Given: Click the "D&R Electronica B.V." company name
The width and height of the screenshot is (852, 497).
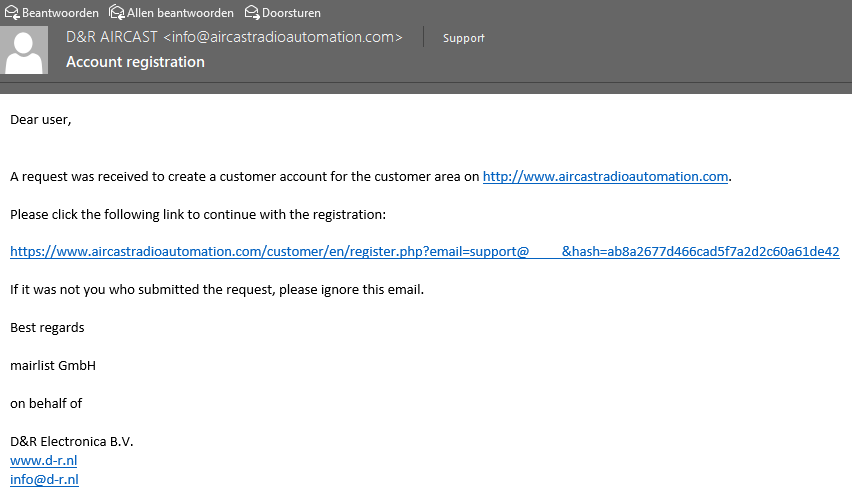Looking at the screenshot, I should coord(71,442).
